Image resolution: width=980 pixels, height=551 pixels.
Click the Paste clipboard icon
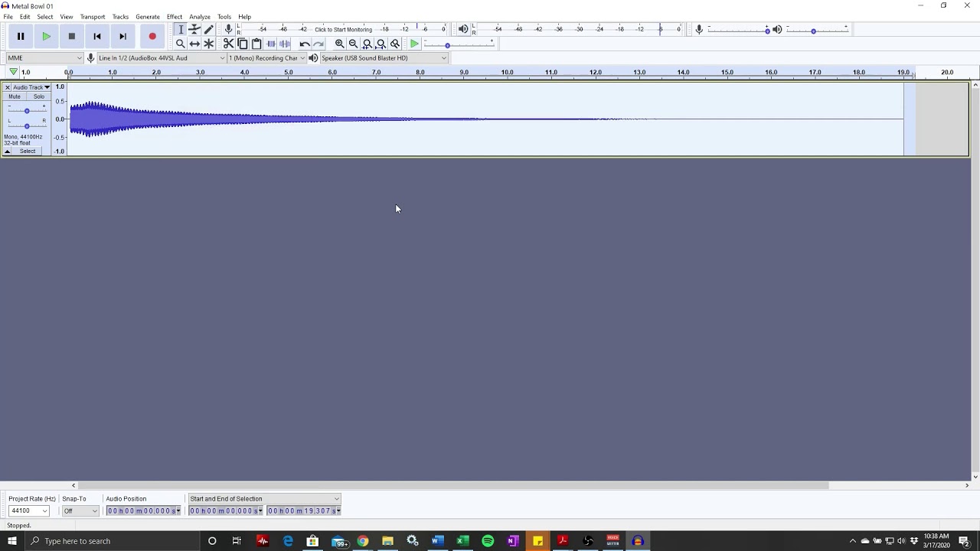click(256, 44)
